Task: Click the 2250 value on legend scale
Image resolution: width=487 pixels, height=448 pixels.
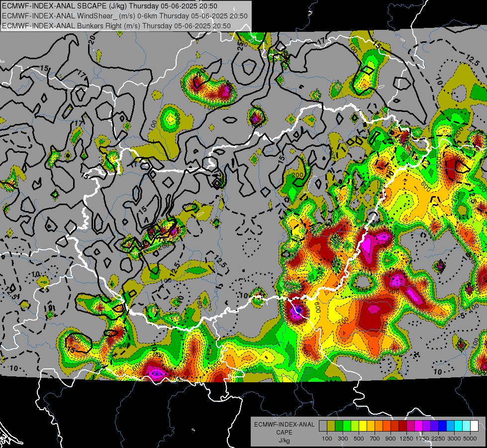Action: click(438, 439)
